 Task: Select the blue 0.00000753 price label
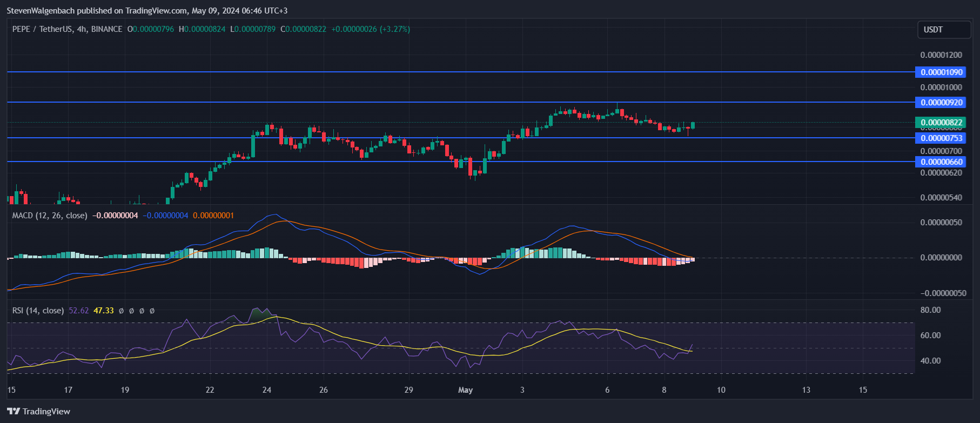[941, 138]
